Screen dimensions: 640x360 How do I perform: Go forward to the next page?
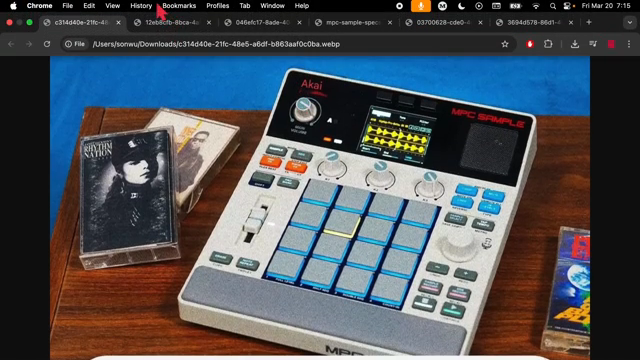pos(29,44)
